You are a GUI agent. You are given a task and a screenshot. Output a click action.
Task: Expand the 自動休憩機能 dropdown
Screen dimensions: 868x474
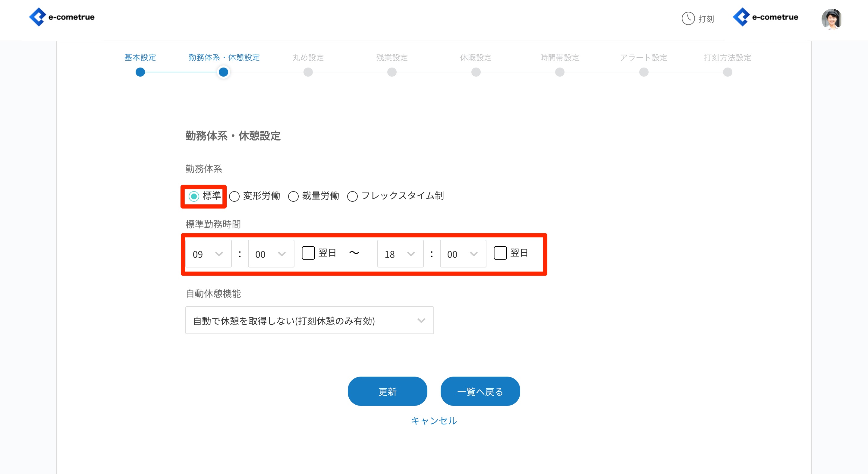309,320
